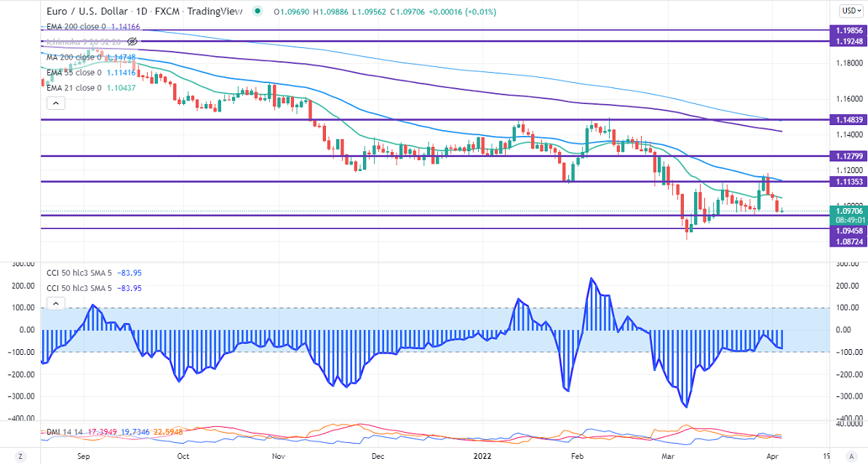Select the 1.08724 price line label
Screen dimensions: 868x464
(x=848, y=241)
